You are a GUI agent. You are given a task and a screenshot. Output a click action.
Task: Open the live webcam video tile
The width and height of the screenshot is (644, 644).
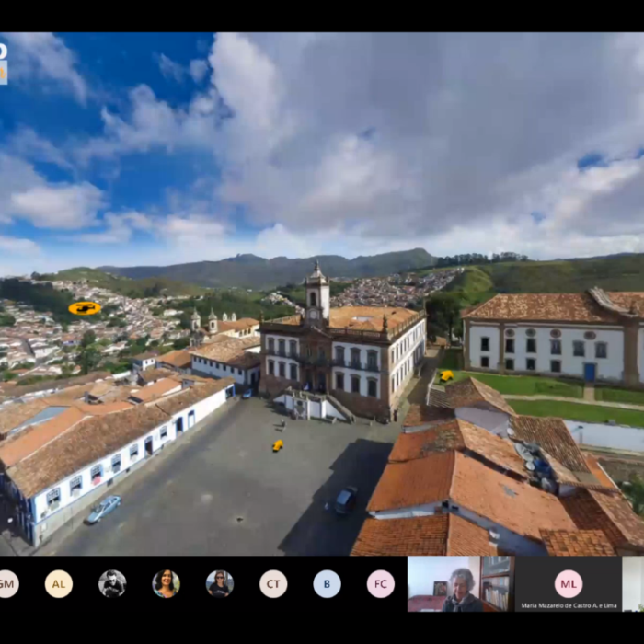tap(460, 584)
